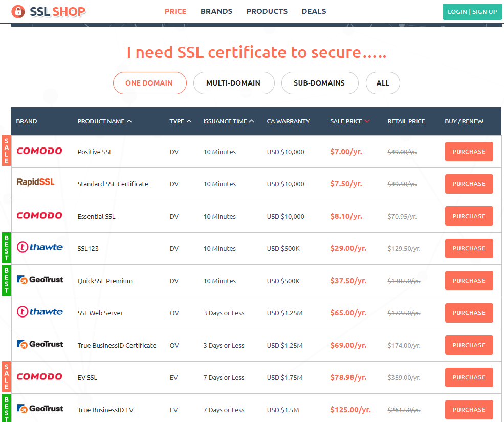
Task: Click the BEST badge beside QuickSSL Premium
Action: coord(7,280)
